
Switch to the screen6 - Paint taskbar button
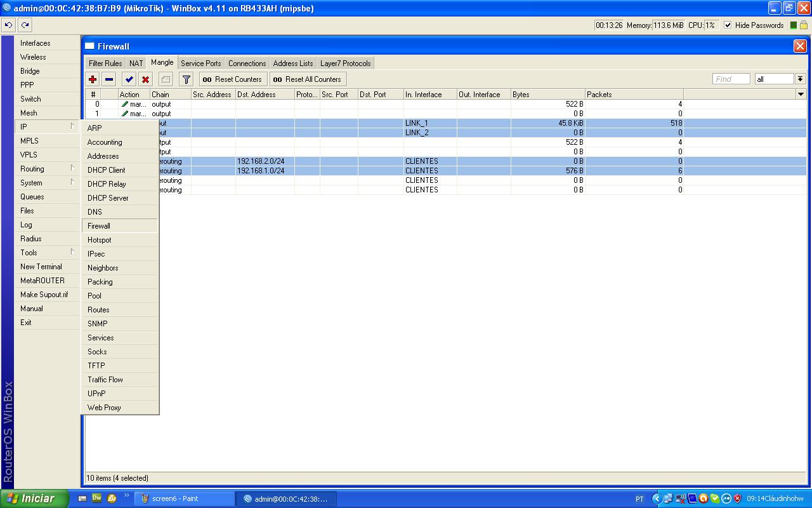185,498
